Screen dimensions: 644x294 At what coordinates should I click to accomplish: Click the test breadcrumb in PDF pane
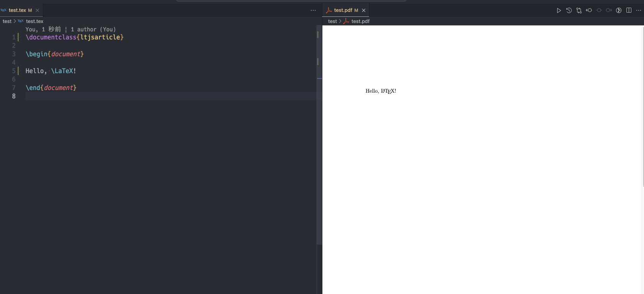(x=332, y=21)
